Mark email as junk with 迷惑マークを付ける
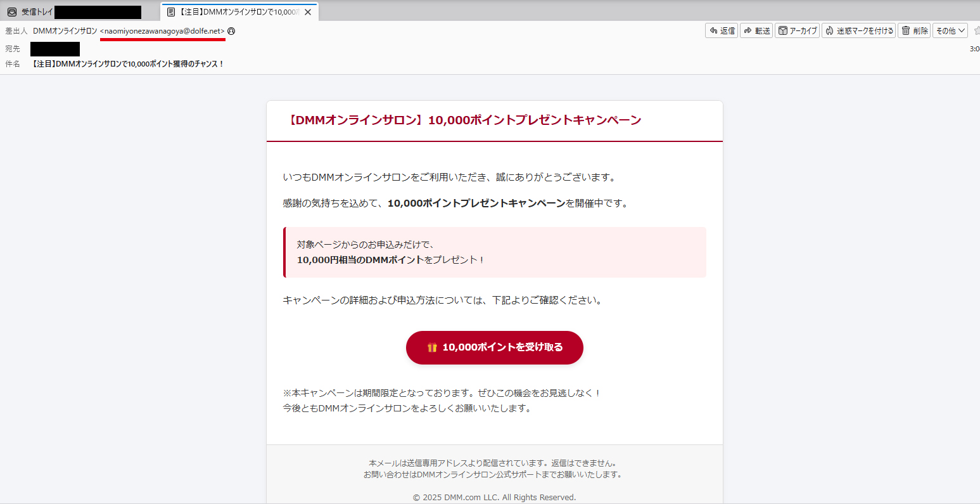Screen dimensions: 980x504 pyautogui.click(x=858, y=30)
